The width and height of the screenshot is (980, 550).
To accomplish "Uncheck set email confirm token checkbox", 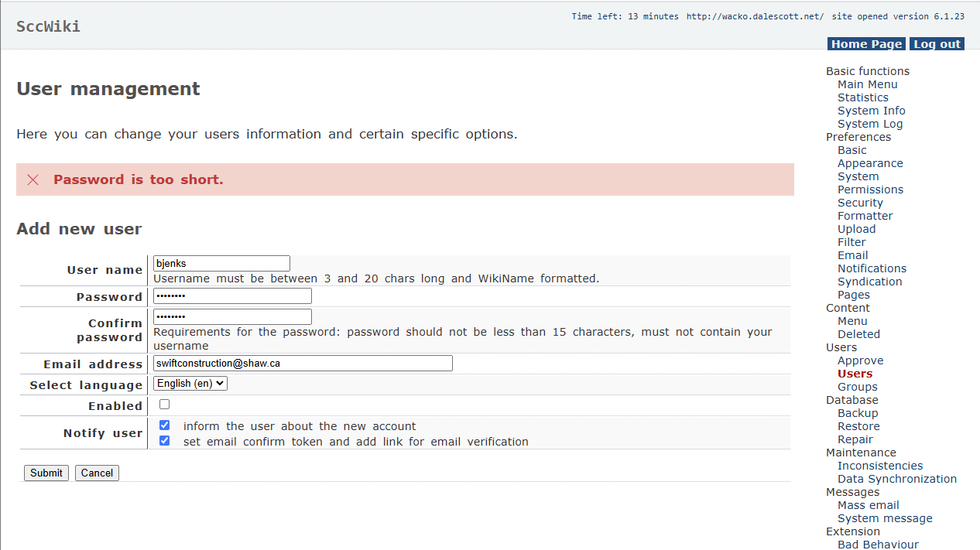I will point(164,441).
